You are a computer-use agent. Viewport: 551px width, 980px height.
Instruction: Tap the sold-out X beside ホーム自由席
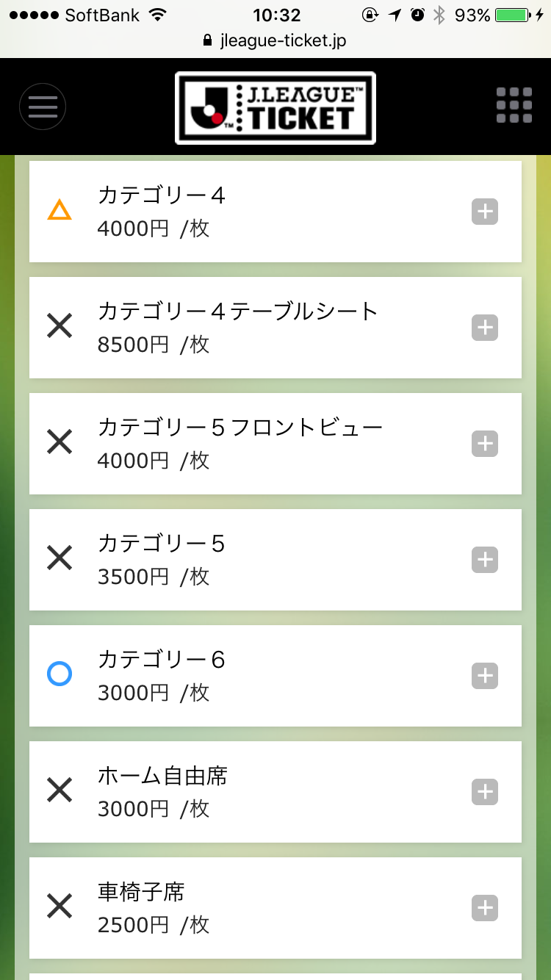(60, 790)
